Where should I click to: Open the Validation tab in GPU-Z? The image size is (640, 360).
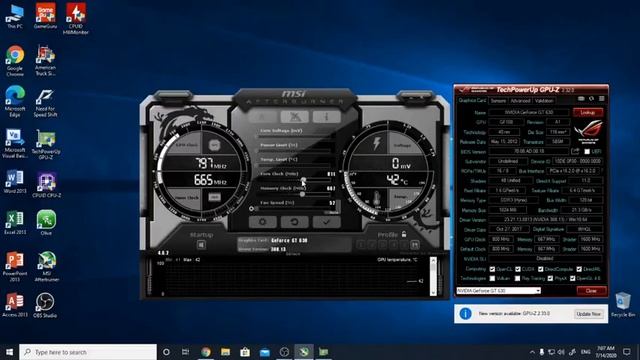pyautogui.click(x=544, y=100)
